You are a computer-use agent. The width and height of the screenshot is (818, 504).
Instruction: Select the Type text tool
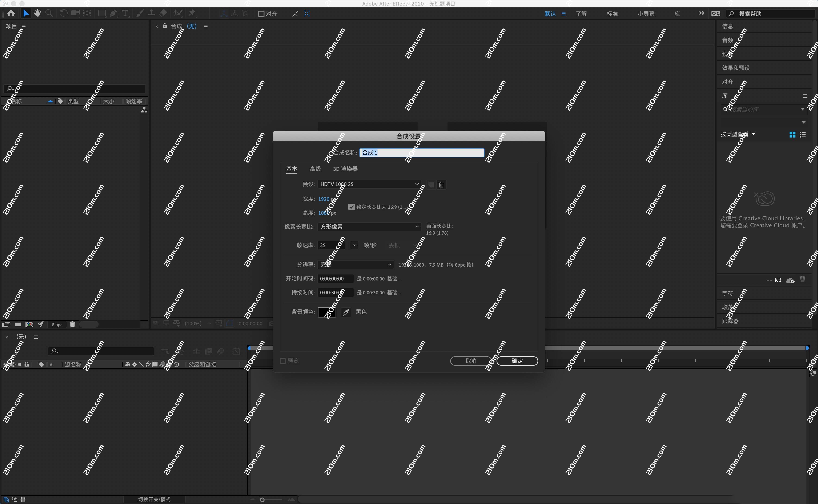(x=125, y=13)
